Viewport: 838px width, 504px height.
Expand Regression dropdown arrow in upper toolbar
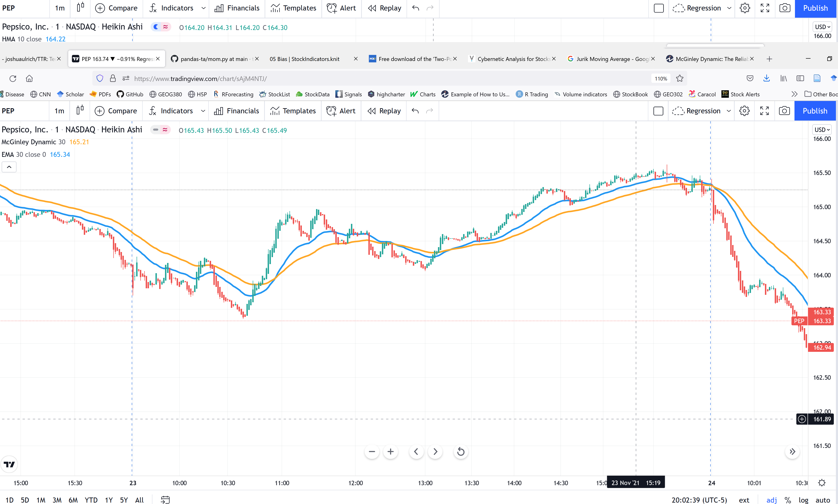[729, 8]
